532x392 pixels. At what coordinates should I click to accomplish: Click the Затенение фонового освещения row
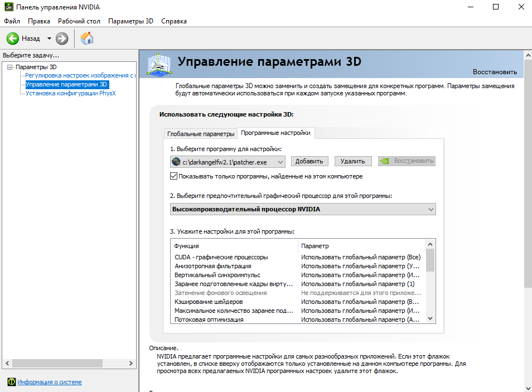[298, 293]
